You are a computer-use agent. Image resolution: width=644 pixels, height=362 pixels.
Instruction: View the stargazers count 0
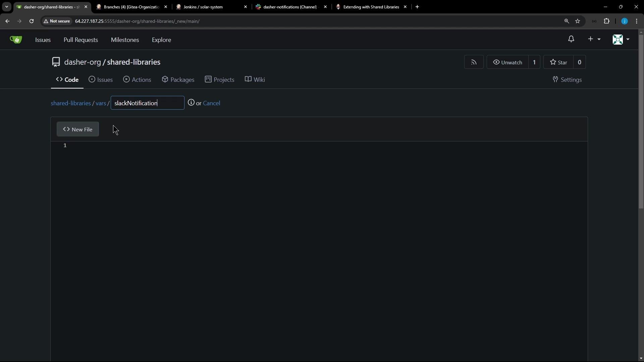pyautogui.click(x=580, y=62)
